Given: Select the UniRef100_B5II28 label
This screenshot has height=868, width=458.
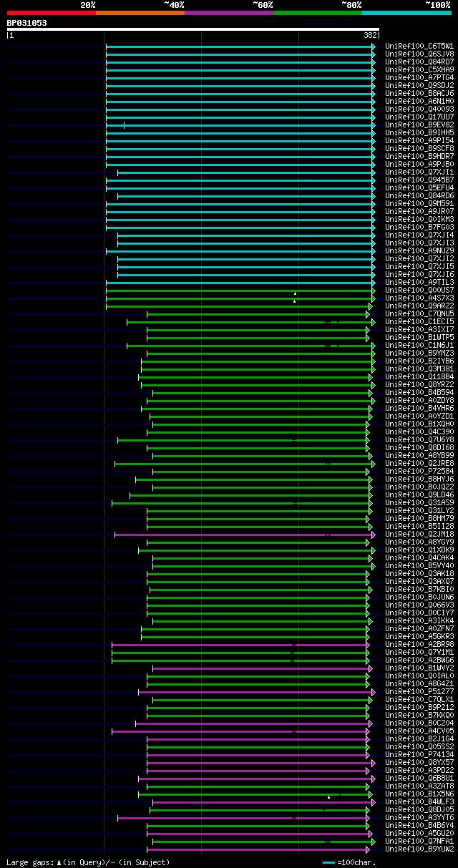Looking at the screenshot, I should pos(419,526).
